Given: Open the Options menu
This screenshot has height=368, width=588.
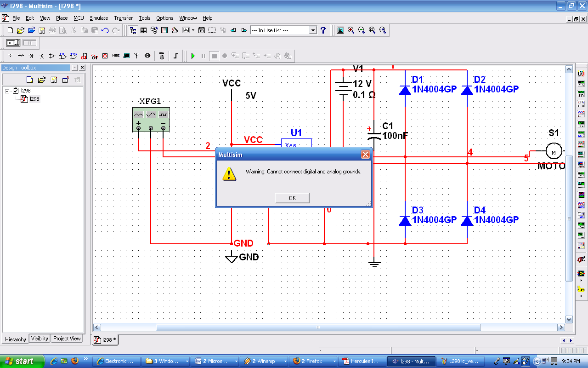Looking at the screenshot, I should [165, 18].
